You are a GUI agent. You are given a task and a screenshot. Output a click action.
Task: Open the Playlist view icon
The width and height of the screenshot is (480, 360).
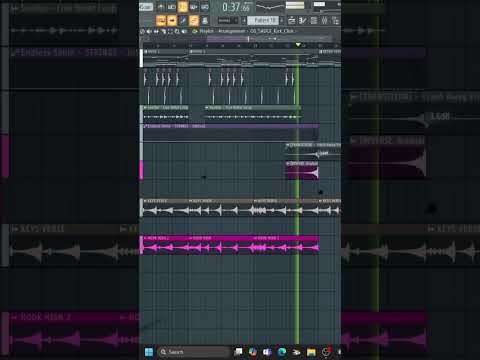tap(292, 21)
